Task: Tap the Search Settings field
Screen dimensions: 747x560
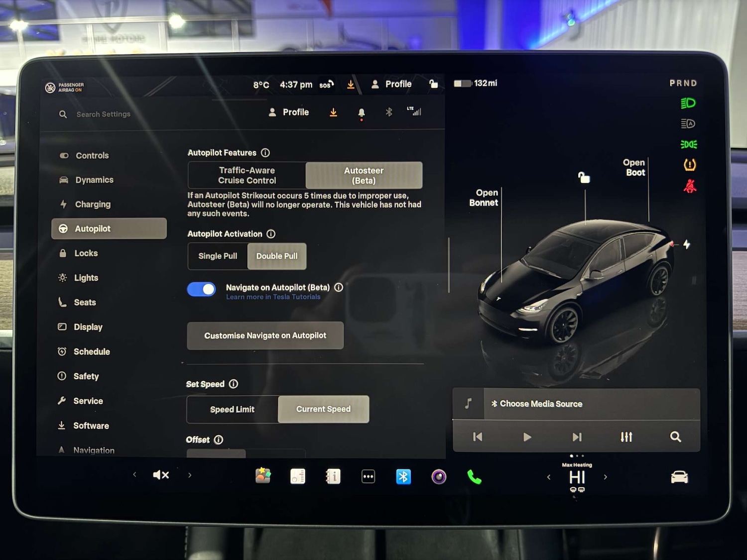Action: click(103, 114)
